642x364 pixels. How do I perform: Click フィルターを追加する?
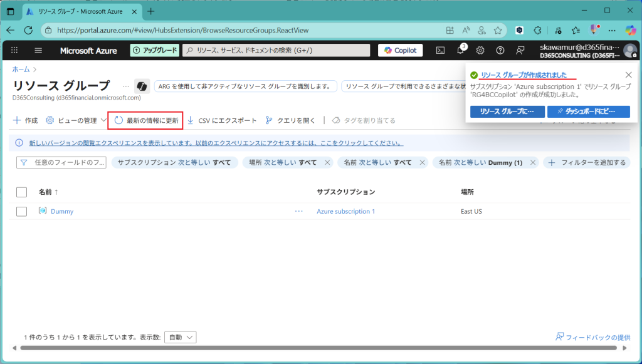pyautogui.click(x=587, y=162)
